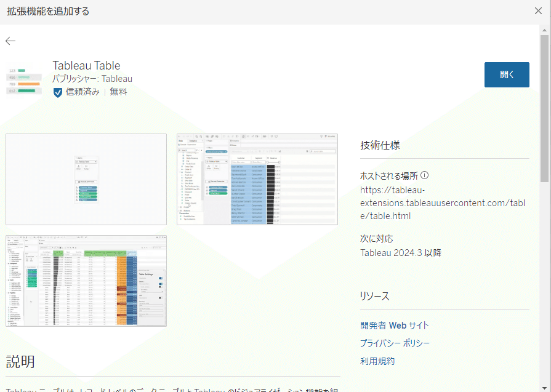The width and height of the screenshot is (551, 392).
Task: Click the scrollbar up arrow
Action: (544, 30)
